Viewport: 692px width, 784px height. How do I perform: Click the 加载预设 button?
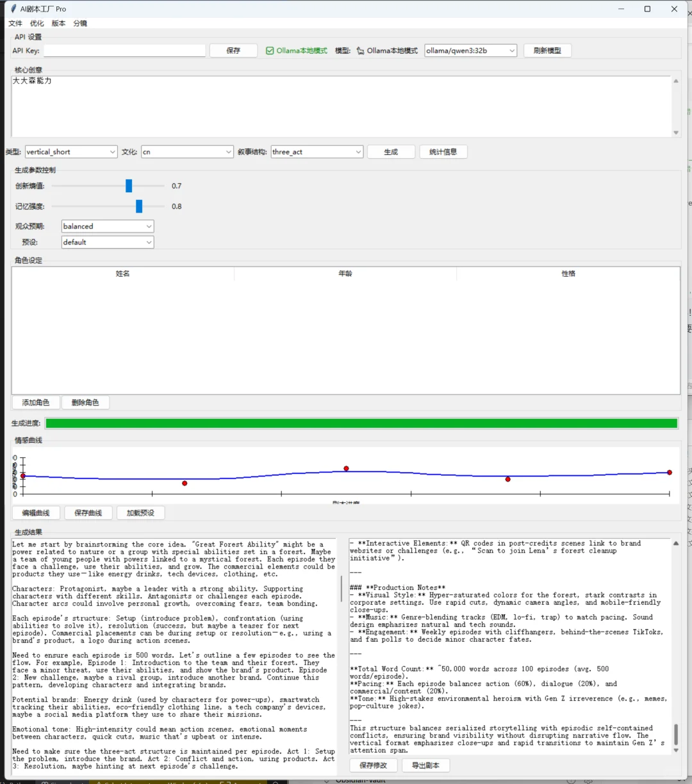click(140, 513)
